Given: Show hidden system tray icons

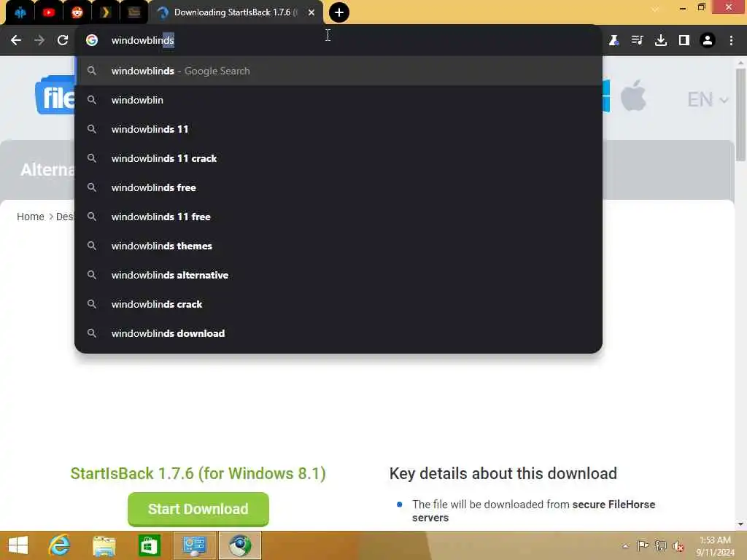Looking at the screenshot, I should click(x=625, y=546).
